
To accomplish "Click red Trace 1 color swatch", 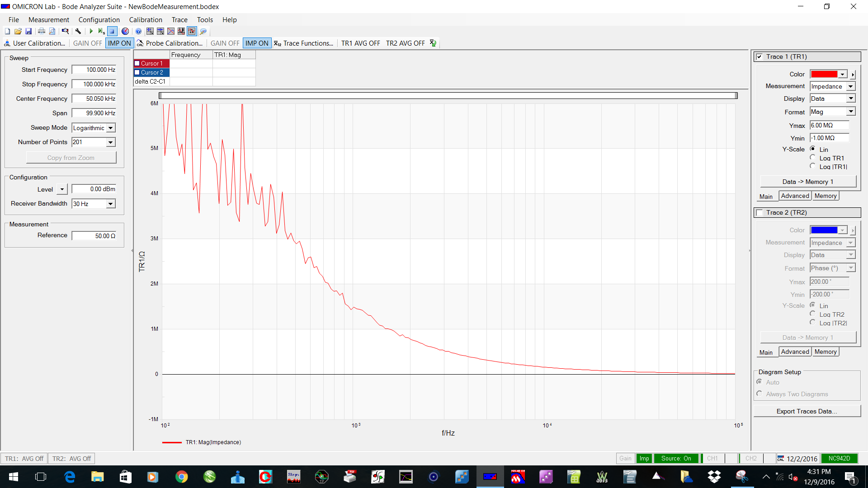I will click(824, 74).
